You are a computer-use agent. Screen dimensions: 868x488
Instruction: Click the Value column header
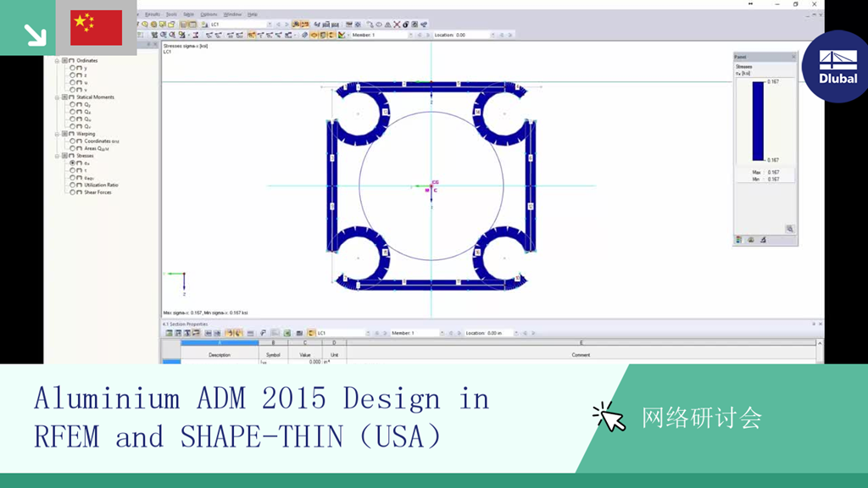[304, 355]
